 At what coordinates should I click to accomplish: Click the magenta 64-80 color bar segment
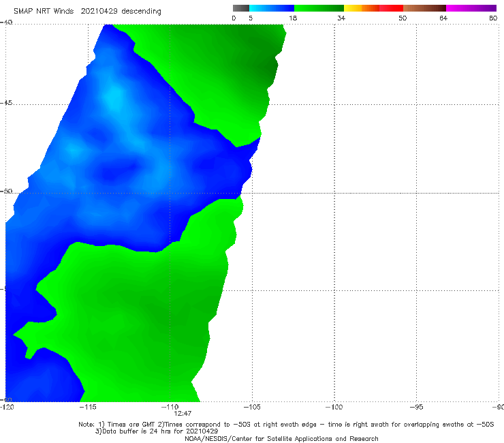click(x=471, y=8)
